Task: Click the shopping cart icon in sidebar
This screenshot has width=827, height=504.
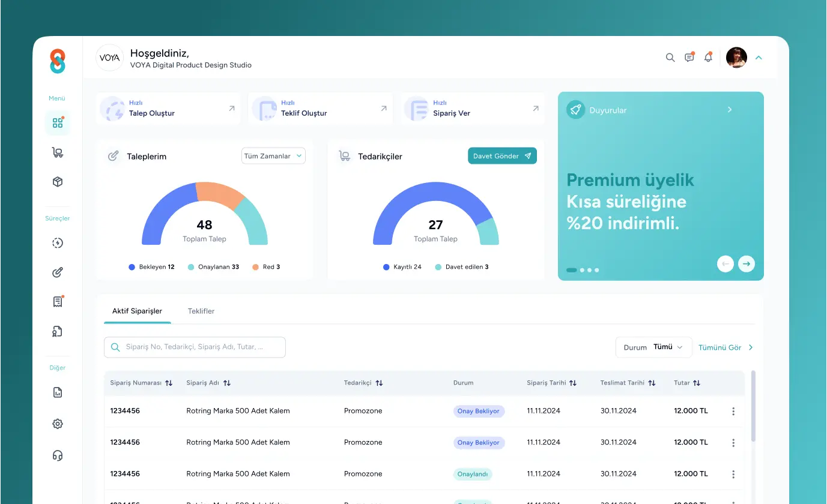Action: pos(58,152)
